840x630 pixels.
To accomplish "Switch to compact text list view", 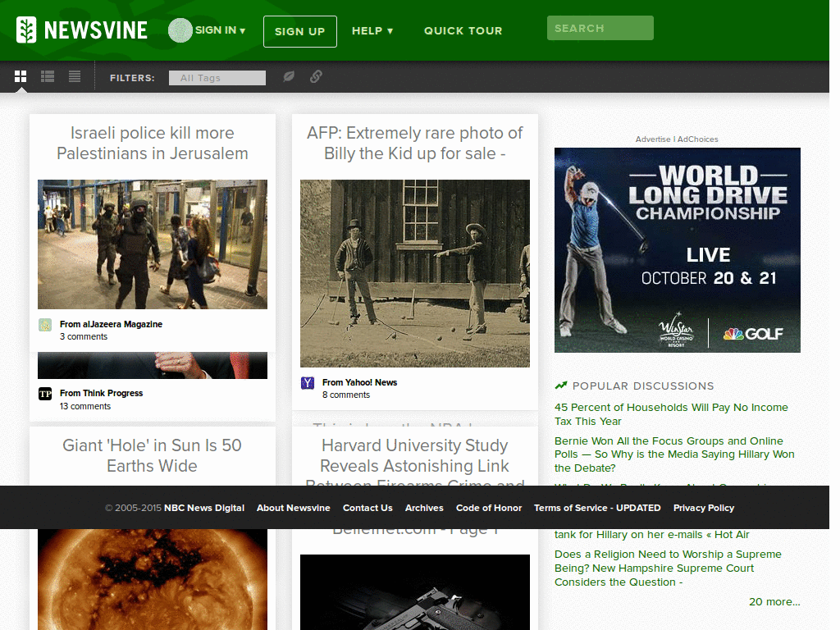I will pyautogui.click(x=75, y=76).
